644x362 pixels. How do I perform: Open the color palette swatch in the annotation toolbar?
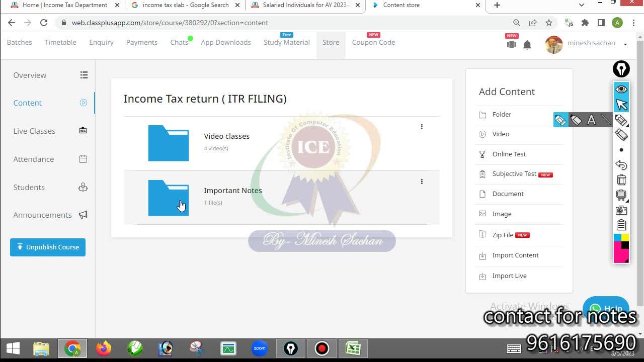tap(621, 248)
